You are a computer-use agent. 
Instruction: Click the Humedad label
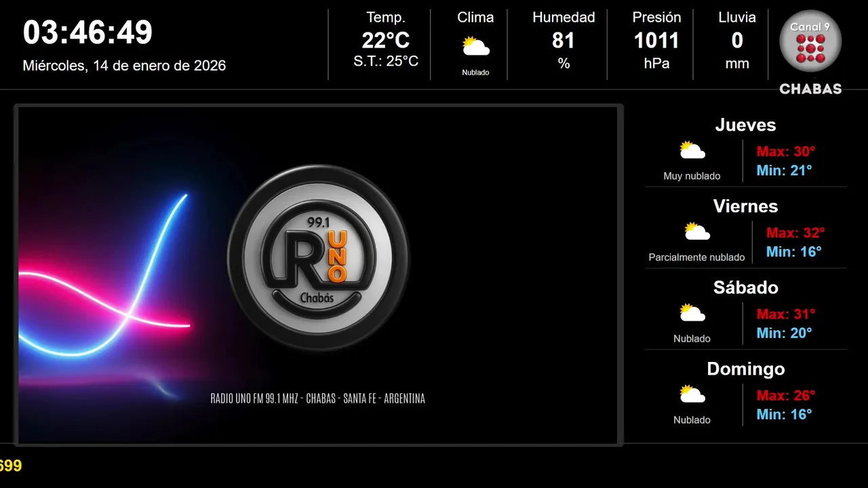[x=564, y=18]
